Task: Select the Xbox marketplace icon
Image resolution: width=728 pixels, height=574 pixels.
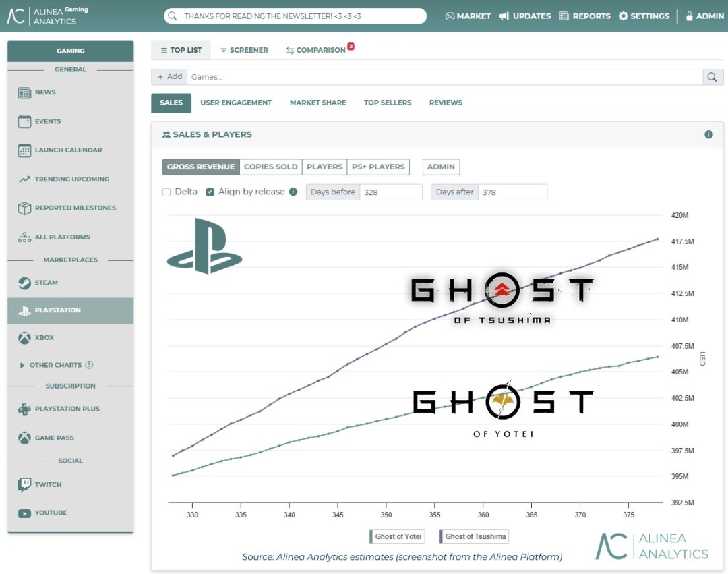Action: (24, 338)
